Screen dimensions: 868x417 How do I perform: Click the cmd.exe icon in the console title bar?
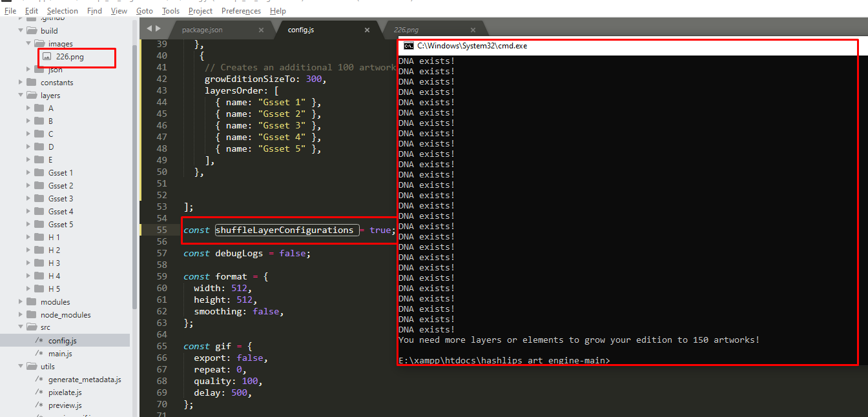[x=408, y=45]
